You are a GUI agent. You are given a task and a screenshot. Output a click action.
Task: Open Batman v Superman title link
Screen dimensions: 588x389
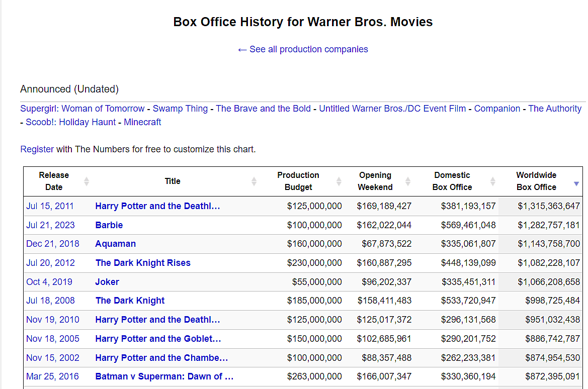pyautogui.click(x=164, y=376)
